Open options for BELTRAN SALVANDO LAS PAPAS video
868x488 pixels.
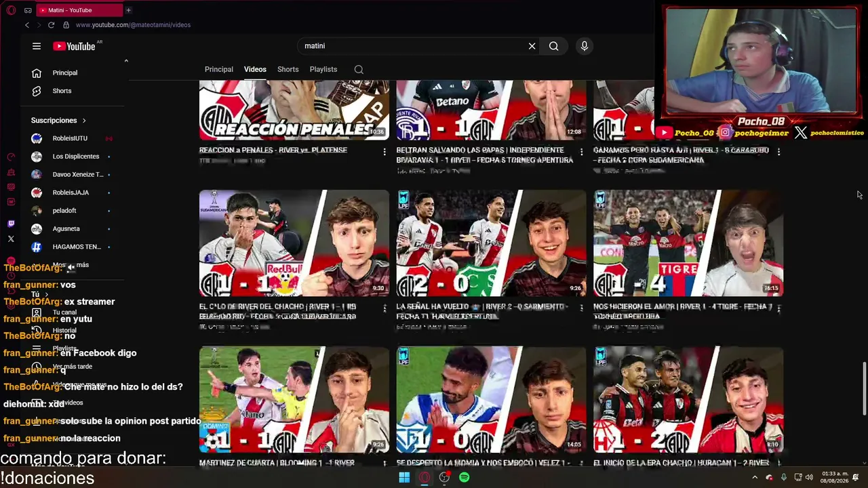[x=581, y=152]
